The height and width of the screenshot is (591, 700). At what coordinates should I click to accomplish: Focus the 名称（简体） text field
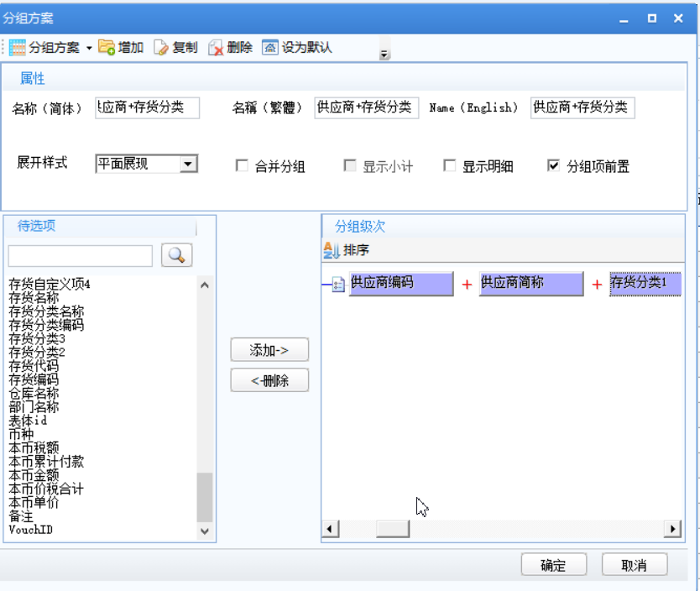(x=148, y=107)
